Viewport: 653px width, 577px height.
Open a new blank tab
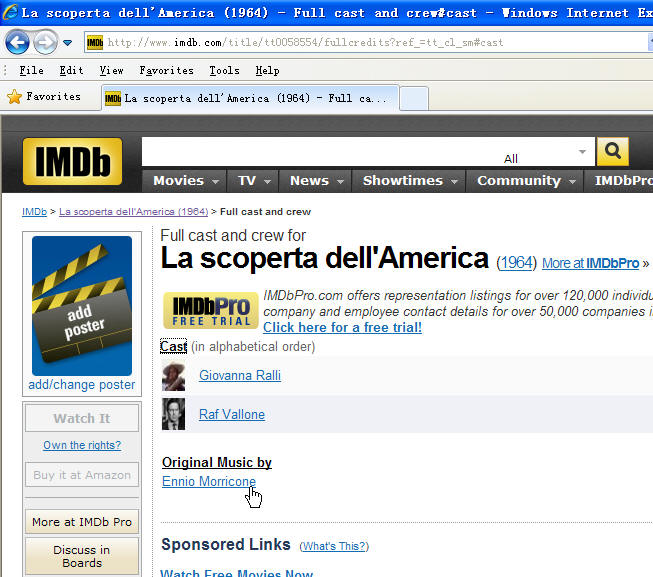click(414, 99)
